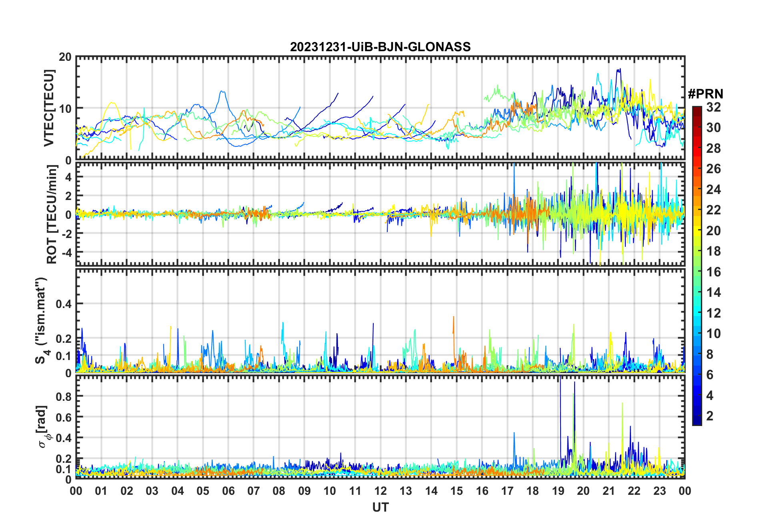Click the sigma-phi [rad] y-axis label

pyautogui.click(x=43, y=426)
